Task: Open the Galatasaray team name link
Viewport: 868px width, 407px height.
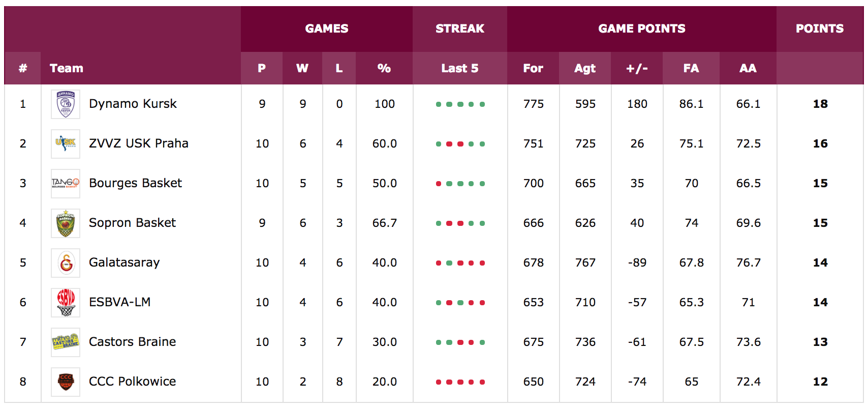Action: [x=124, y=263]
